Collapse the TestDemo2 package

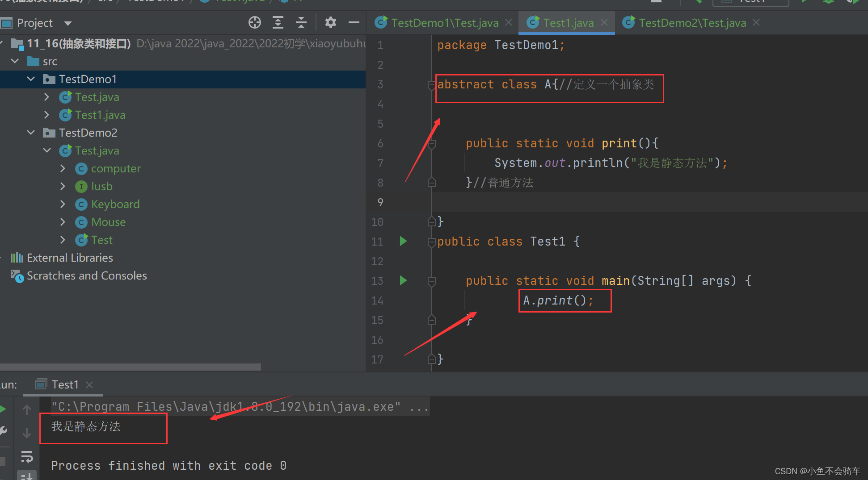[x=31, y=133]
